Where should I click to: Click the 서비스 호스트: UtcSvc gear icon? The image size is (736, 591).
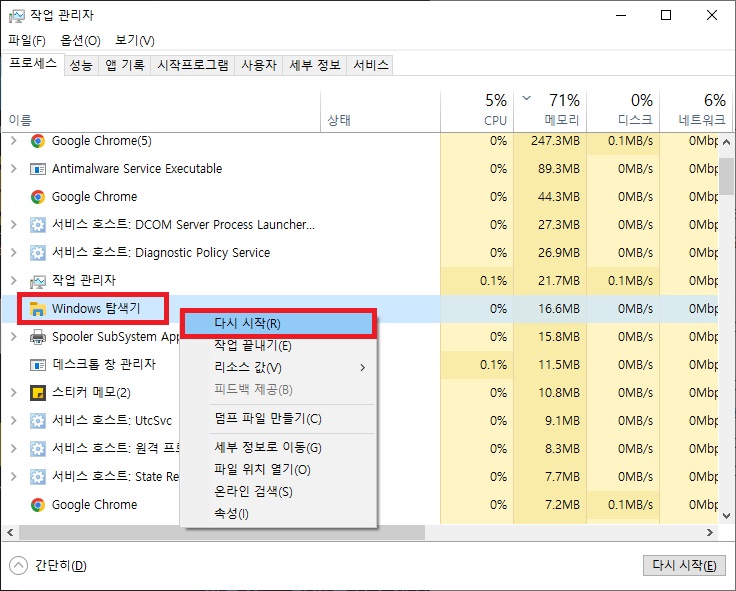[x=38, y=421]
